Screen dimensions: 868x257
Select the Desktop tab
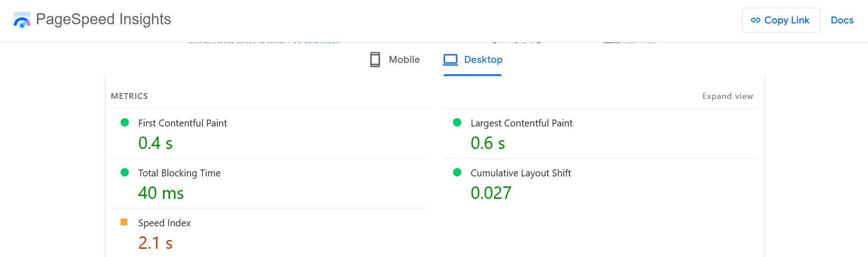473,60
